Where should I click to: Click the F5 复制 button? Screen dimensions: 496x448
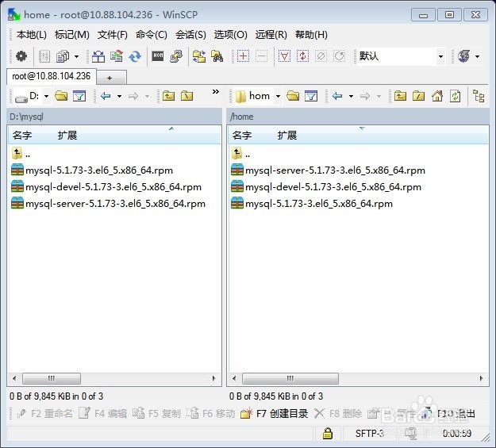pos(156,414)
